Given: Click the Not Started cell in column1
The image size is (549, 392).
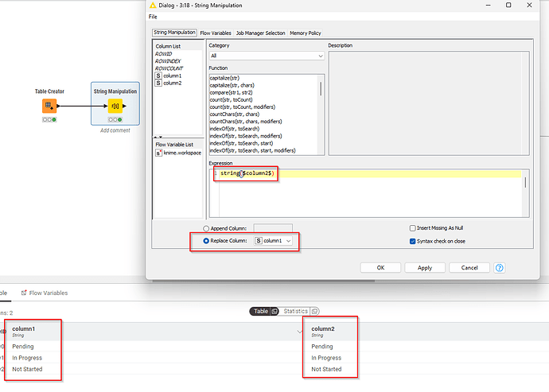Looking at the screenshot, I should pos(27,369).
